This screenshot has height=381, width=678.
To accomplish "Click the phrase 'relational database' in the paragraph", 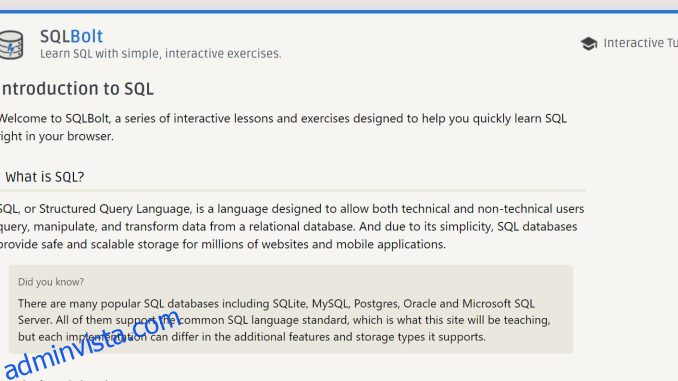I will click(x=308, y=227).
